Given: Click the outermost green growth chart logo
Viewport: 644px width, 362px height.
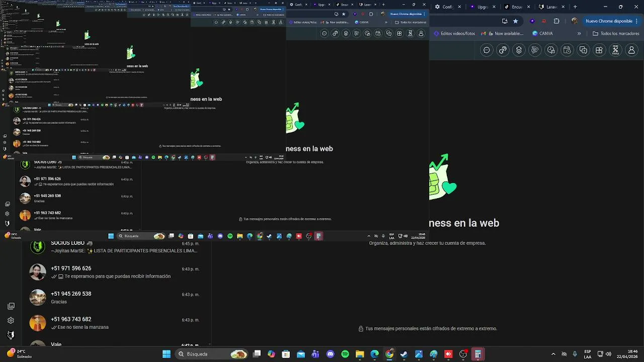Looking at the screenshot, I should tap(443, 177).
